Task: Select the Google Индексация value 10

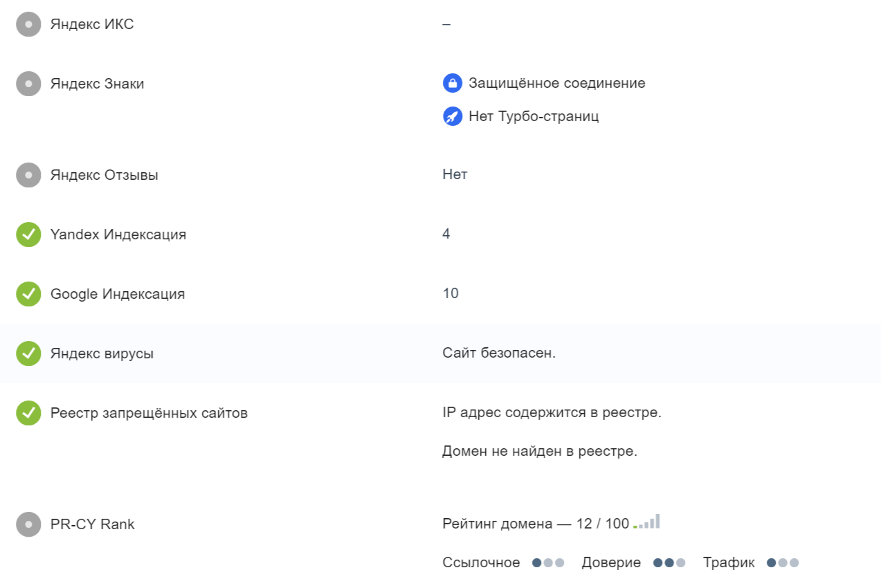Action: tap(451, 294)
